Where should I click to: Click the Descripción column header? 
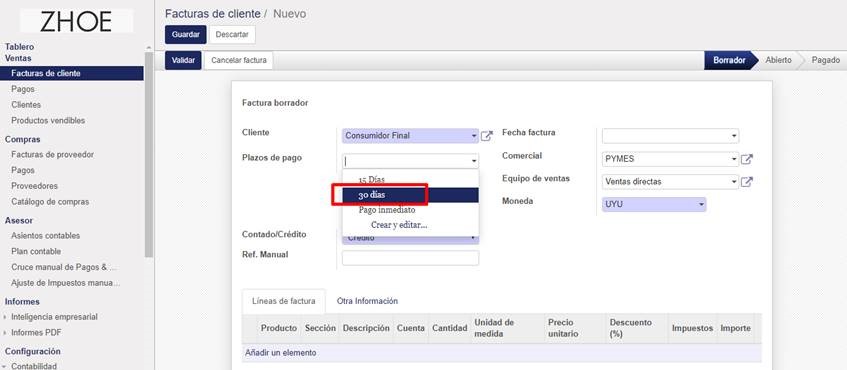click(x=366, y=328)
